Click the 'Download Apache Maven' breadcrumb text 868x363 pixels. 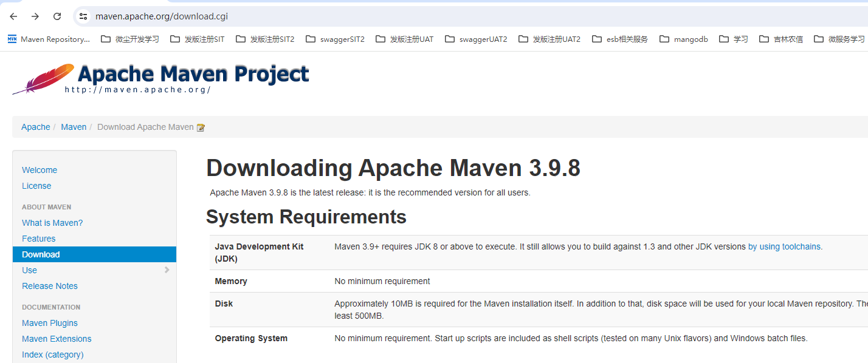tap(145, 127)
